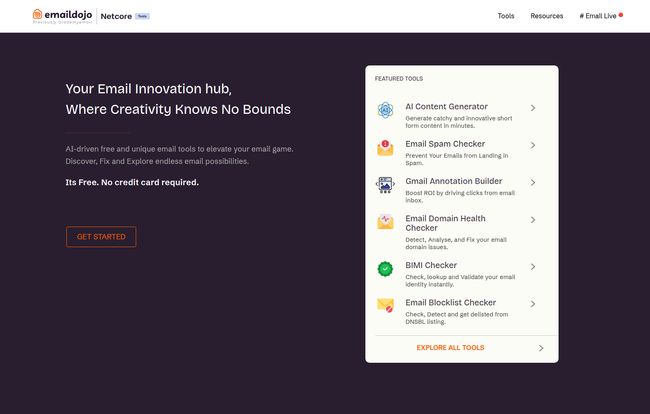
Task: Click the 'Your Email Innovation hub,' headline
Action: tap(148, 89)
